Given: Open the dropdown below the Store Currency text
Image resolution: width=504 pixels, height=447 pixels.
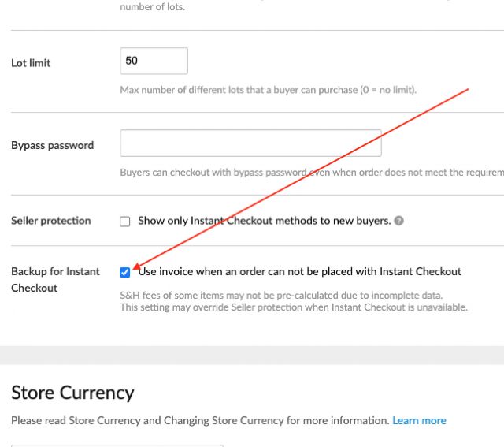Looking at the screenshot, I should coord(118,444).
